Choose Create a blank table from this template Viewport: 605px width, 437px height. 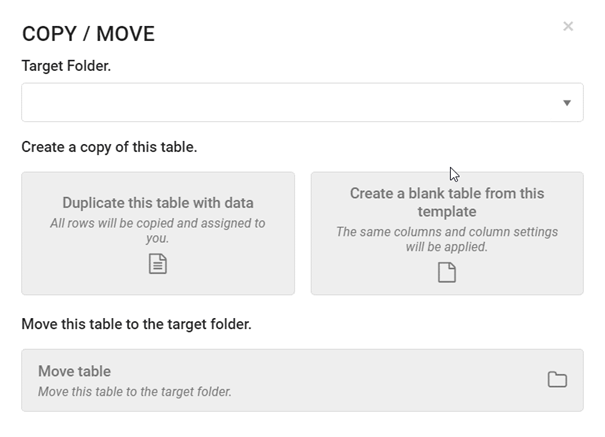coord(447,233)
